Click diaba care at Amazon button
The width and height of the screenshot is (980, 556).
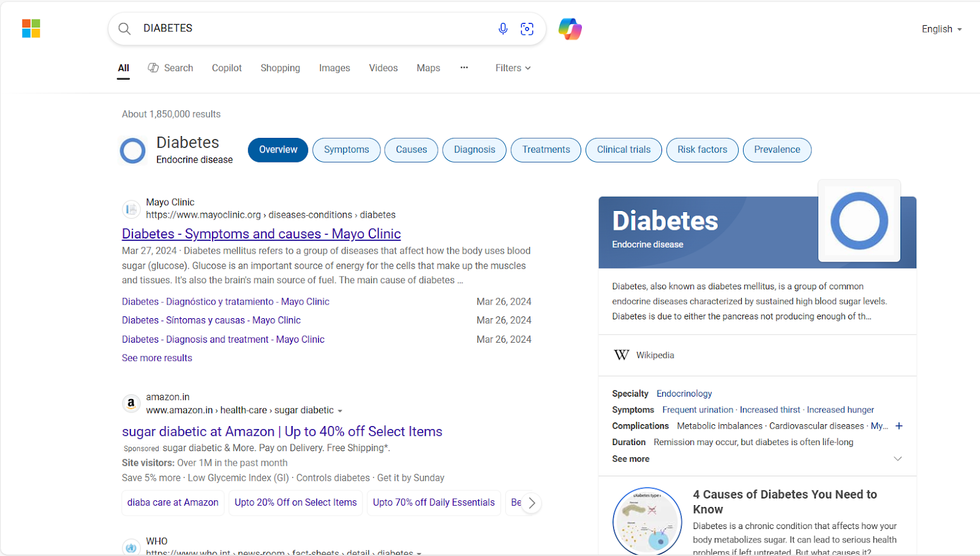[173, 503]
